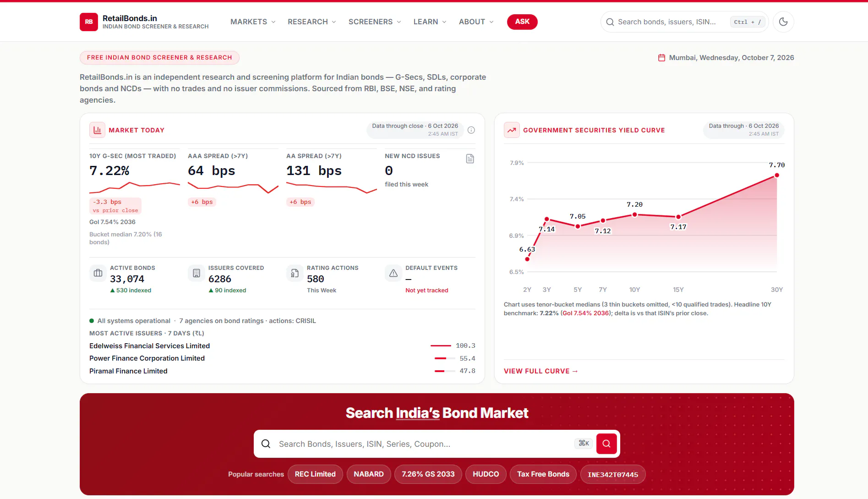Click the INE342T07445 ISIN chip

click(x=613, y=474)
